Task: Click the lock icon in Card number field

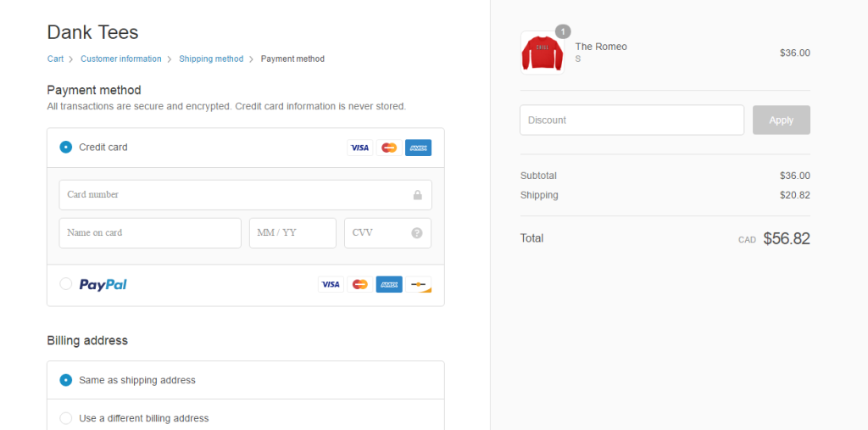Action: (x=417, y=195)
